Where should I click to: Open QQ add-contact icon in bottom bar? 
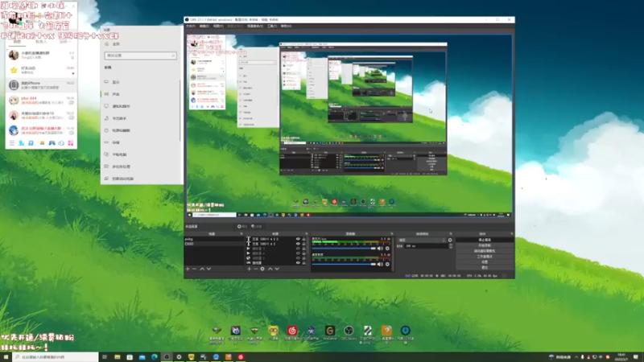pyautogui.click(x=22, y=143)
